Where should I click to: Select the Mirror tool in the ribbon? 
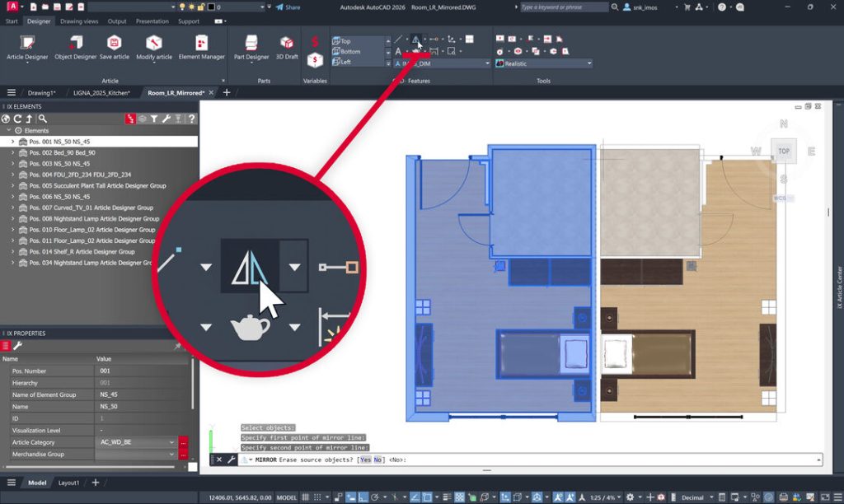415,40
